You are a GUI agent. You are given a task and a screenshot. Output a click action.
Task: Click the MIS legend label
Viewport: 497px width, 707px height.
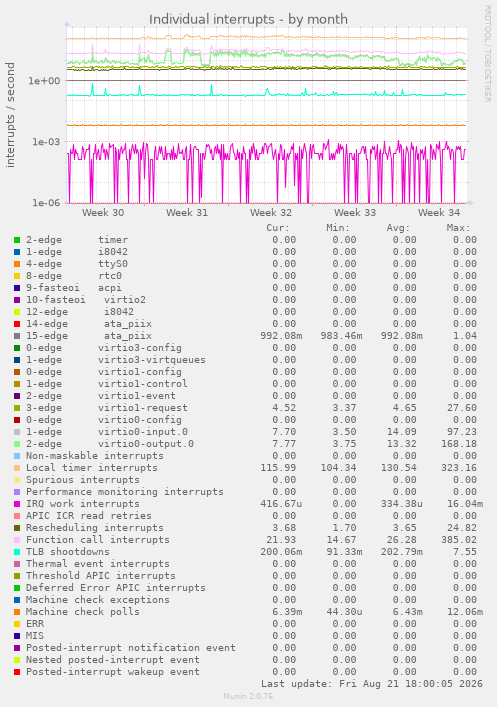click(35, 636)
